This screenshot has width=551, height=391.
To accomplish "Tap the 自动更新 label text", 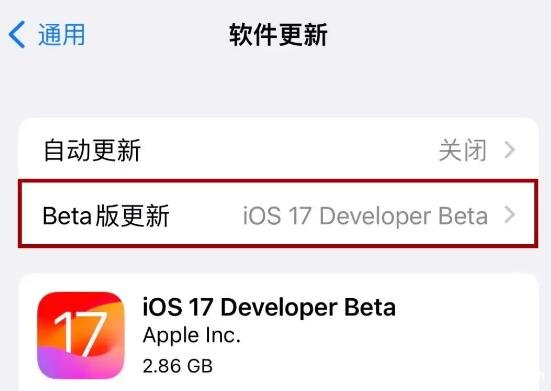I will [x=92, y=150].
